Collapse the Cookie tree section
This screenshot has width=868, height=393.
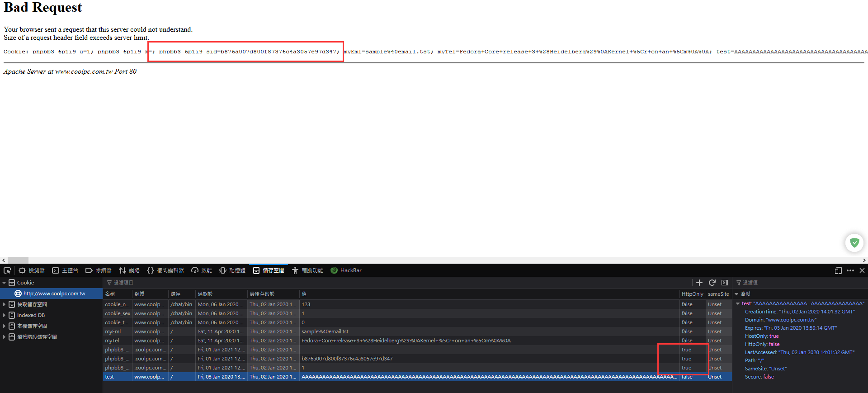pos(4,283)
